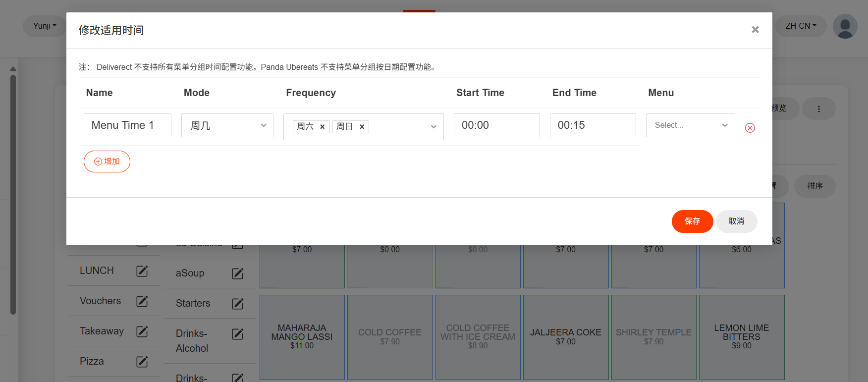Image resolution: width=868 pixels, height=382 pixels.
Task: Open the aSoup category
Action: (190, 273)
